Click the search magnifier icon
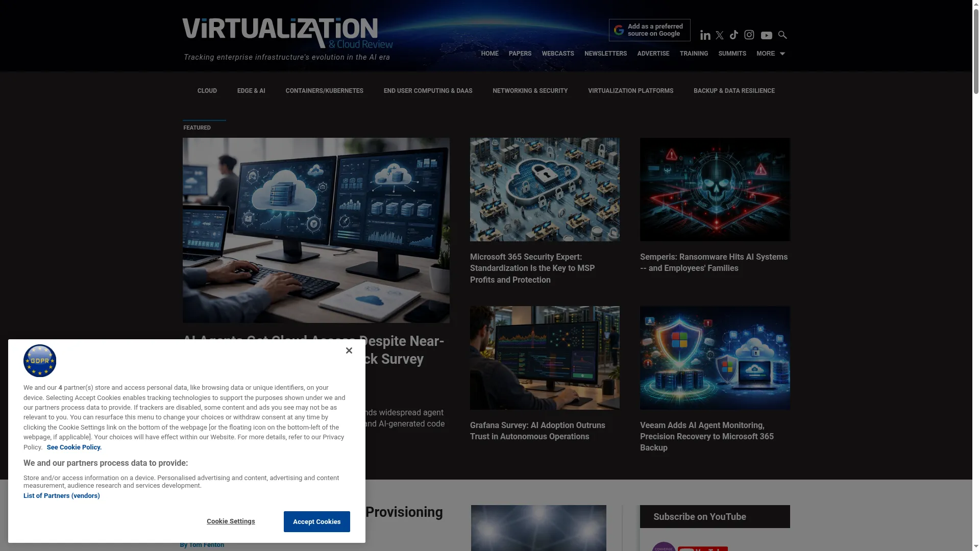This screenshot has height=551, width=980. point(782,35)
